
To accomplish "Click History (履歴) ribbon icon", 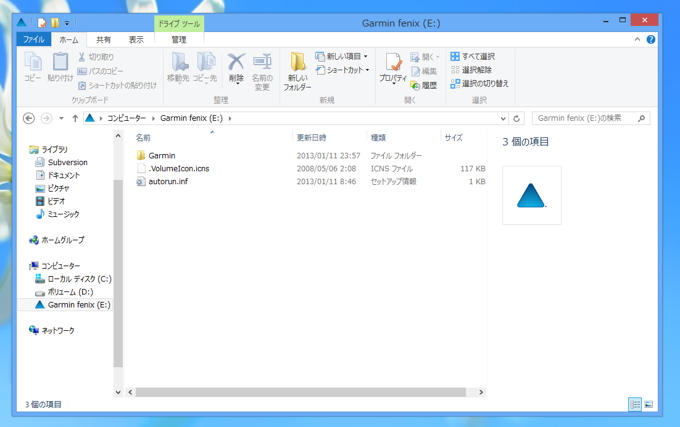I will tap(415, 85).
